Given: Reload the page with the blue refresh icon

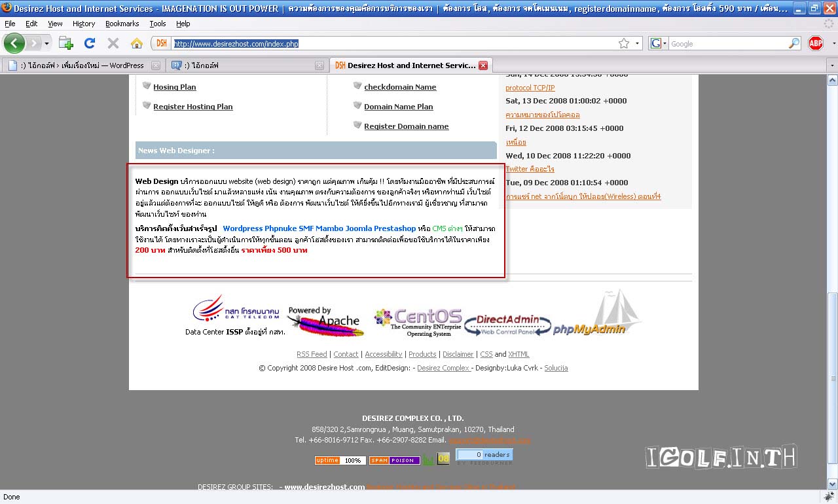Looking at the screenshot, I should point(90,43).
